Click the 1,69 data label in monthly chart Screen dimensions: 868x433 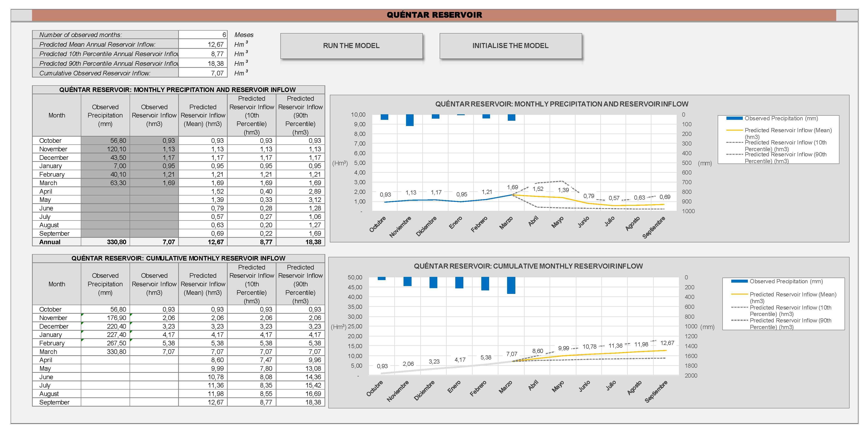[x=512, y=187]
